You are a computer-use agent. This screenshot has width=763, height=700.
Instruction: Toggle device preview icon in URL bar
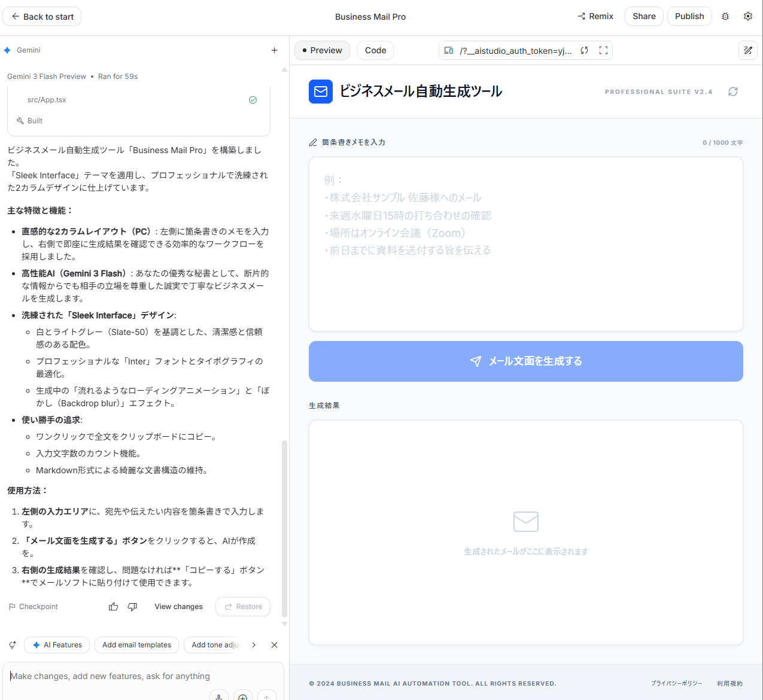449,50
